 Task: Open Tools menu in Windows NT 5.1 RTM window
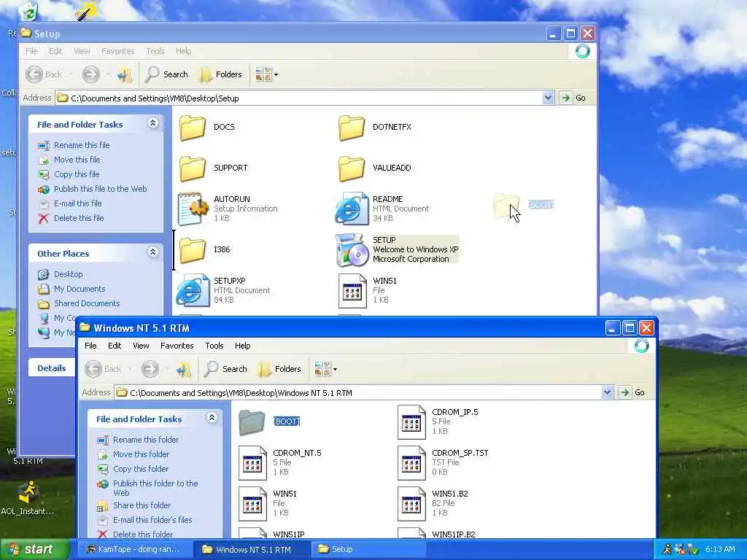[x=214, y=346]
